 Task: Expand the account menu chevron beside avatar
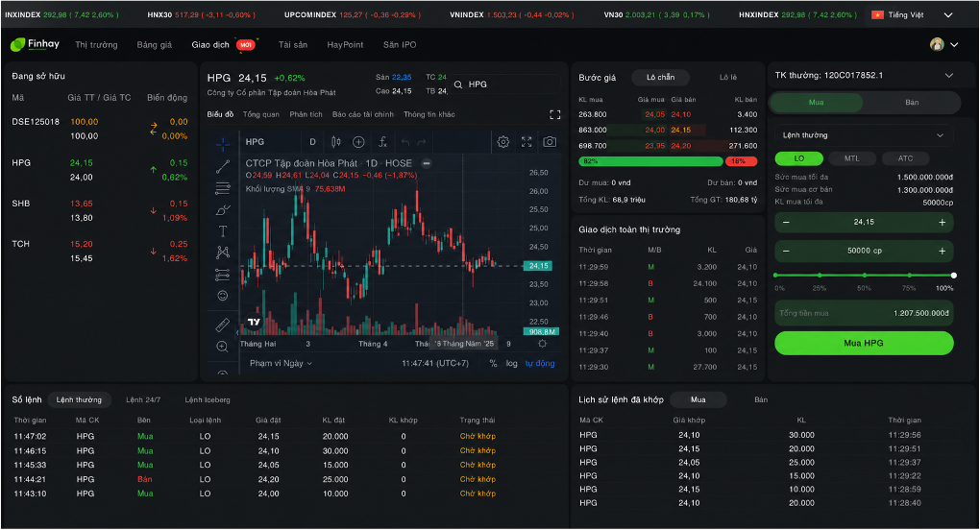coord(954,44)
